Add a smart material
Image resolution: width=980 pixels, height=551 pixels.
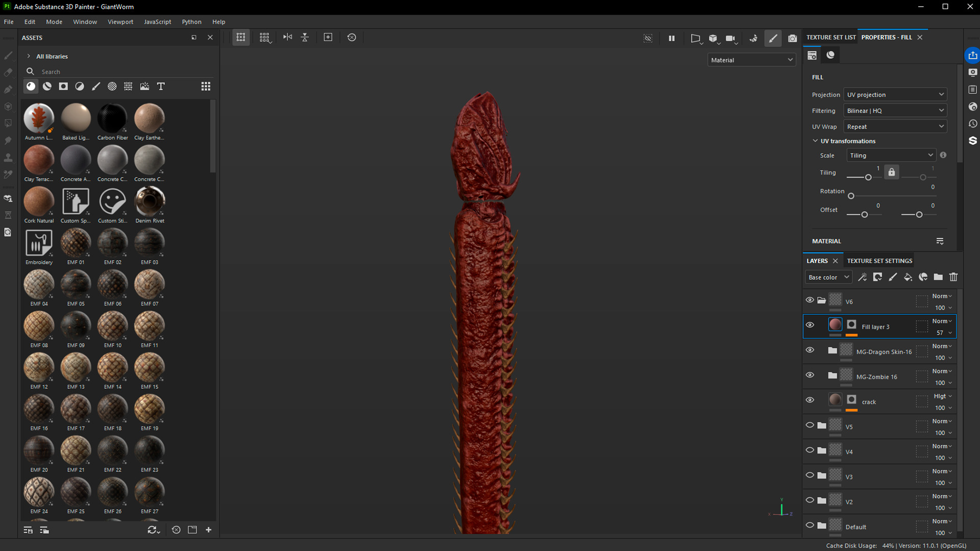point(923,277)
